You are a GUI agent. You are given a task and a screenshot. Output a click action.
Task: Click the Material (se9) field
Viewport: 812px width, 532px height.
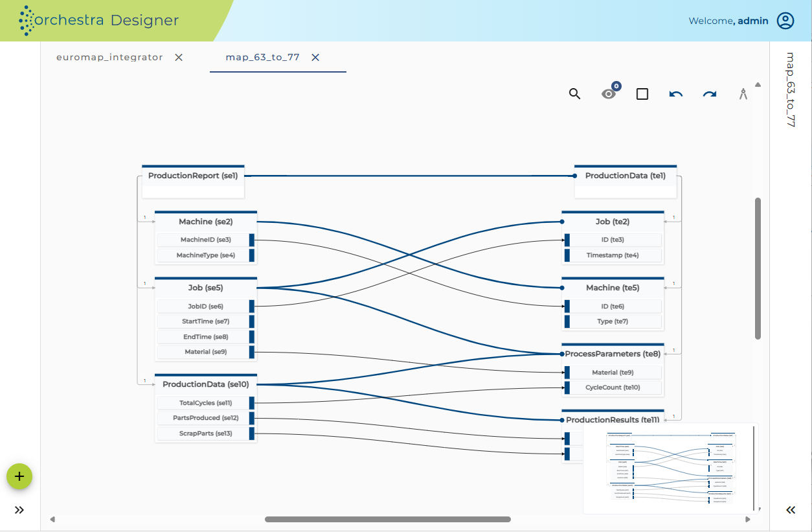pyautogui.click(x=203, y=352)
